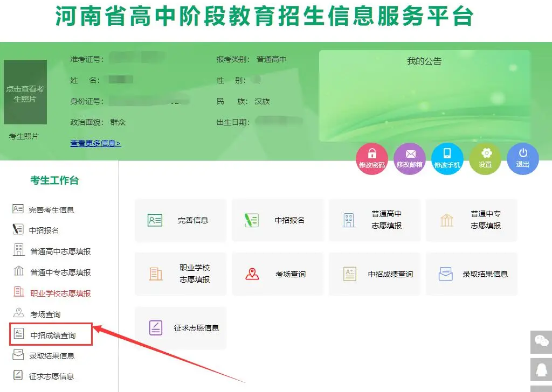
Task: Select 普通高中志愿填报 tile in main grid
Action: click(375, 220)
